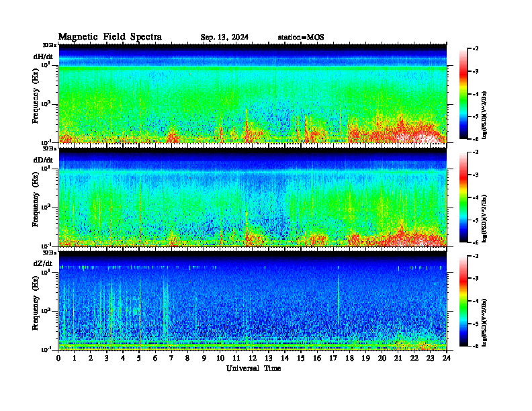The height and width of the screenshot is (411, 532).
Task: Click hour tick label '10' on time axis
Action: coord(220,358)
